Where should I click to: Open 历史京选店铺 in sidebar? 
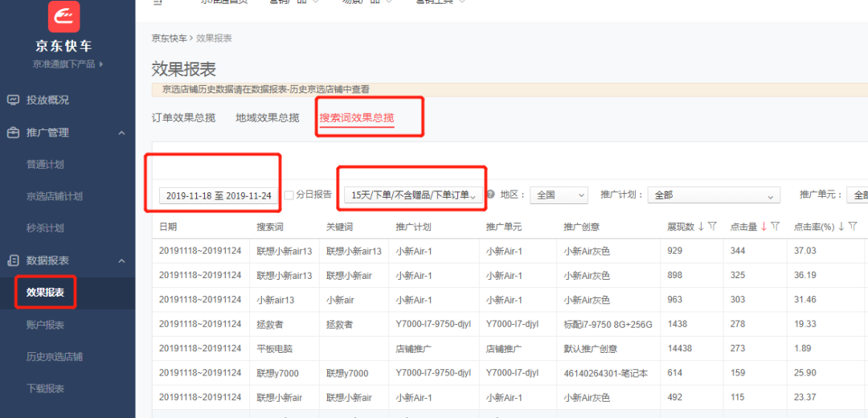[55, 357]
